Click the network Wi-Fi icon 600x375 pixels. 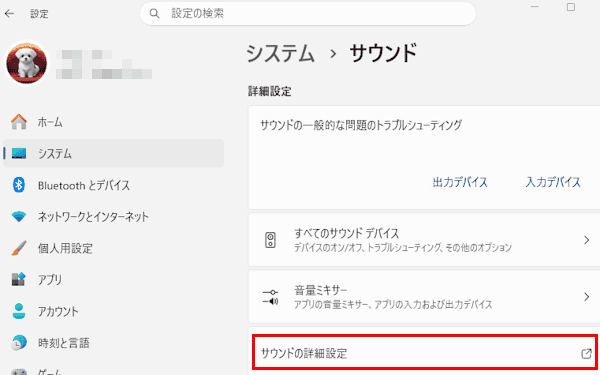tap(19, 217)
